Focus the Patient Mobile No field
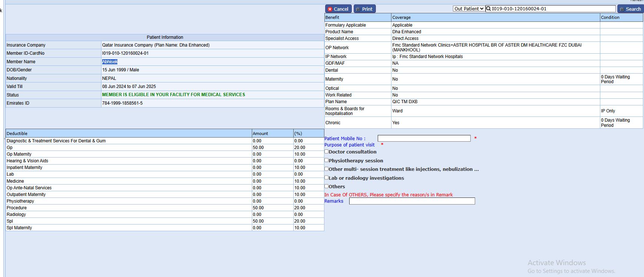The height and width of the screenshot is (277, 644). pyautogui.click(x=424, y=138)
